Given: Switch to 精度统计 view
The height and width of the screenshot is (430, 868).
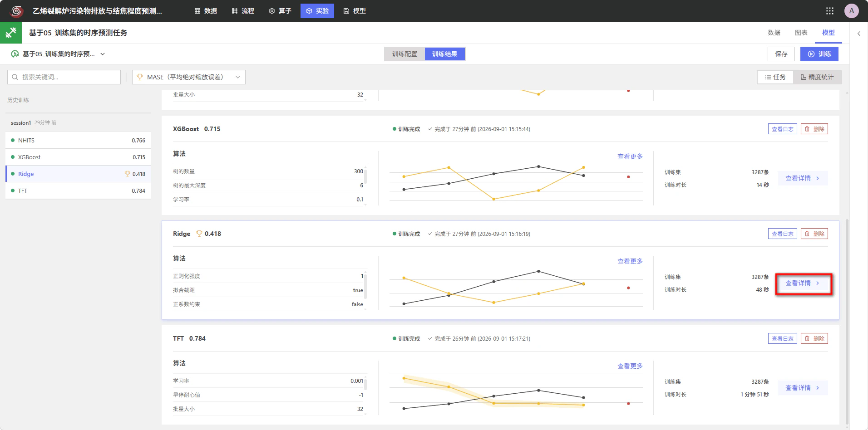Looking at the screenshot, I should (817, 77).
